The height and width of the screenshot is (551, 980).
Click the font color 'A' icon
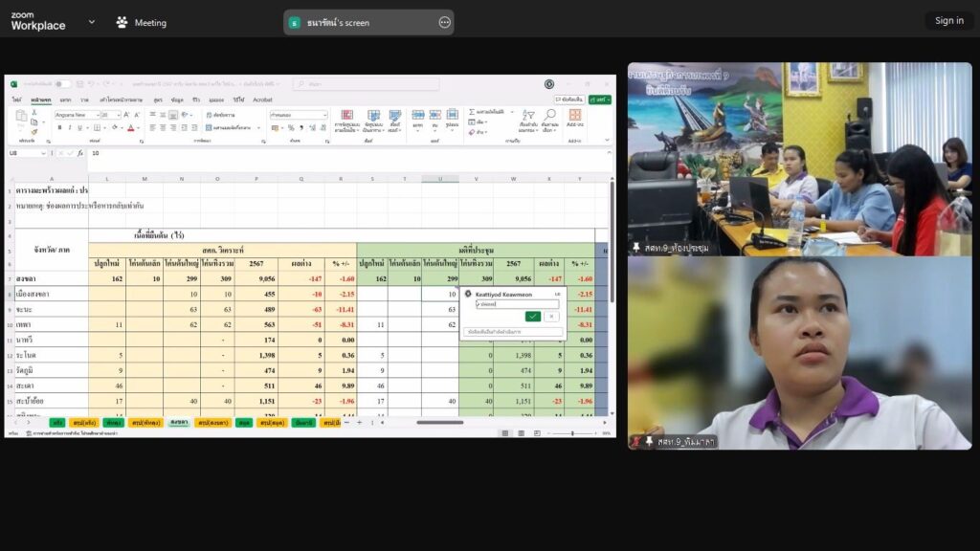(x=131, y=127)
